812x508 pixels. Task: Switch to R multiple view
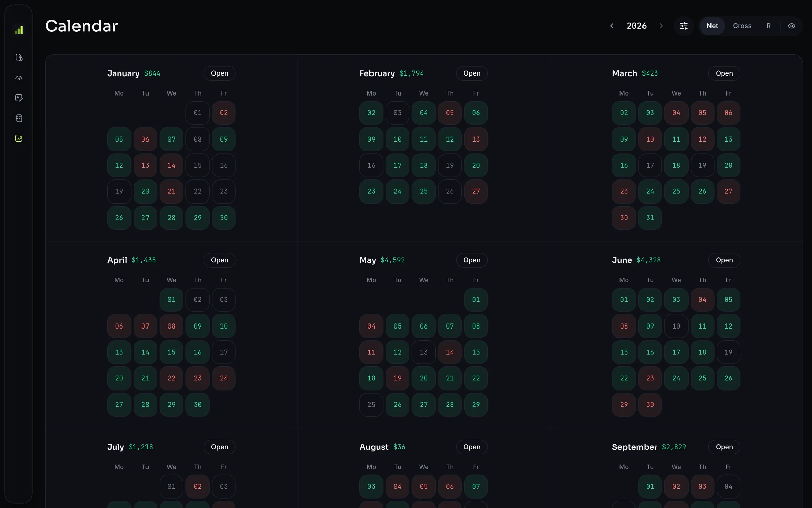click(x=768, y=26)
